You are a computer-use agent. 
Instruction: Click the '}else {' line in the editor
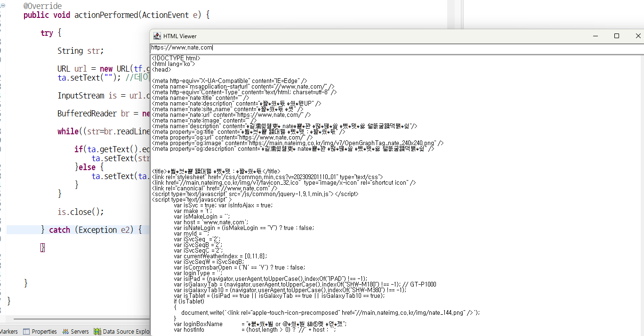[x=89, y=167]
